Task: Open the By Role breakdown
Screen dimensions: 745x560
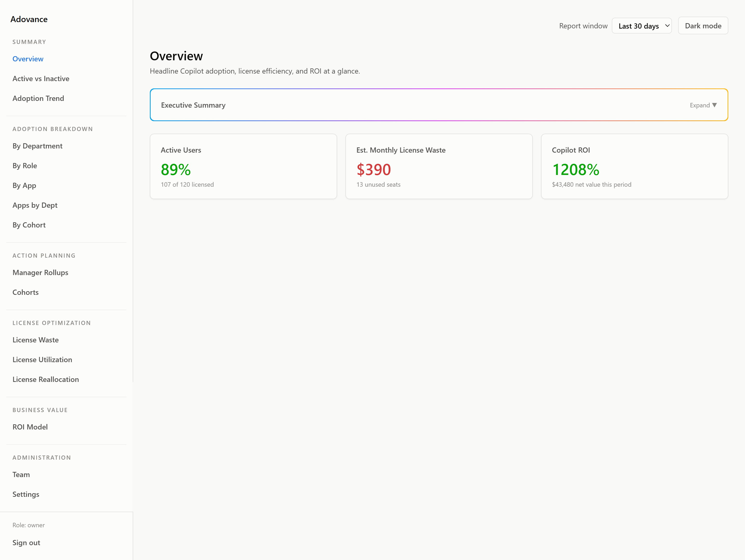Action: (25, 166)
